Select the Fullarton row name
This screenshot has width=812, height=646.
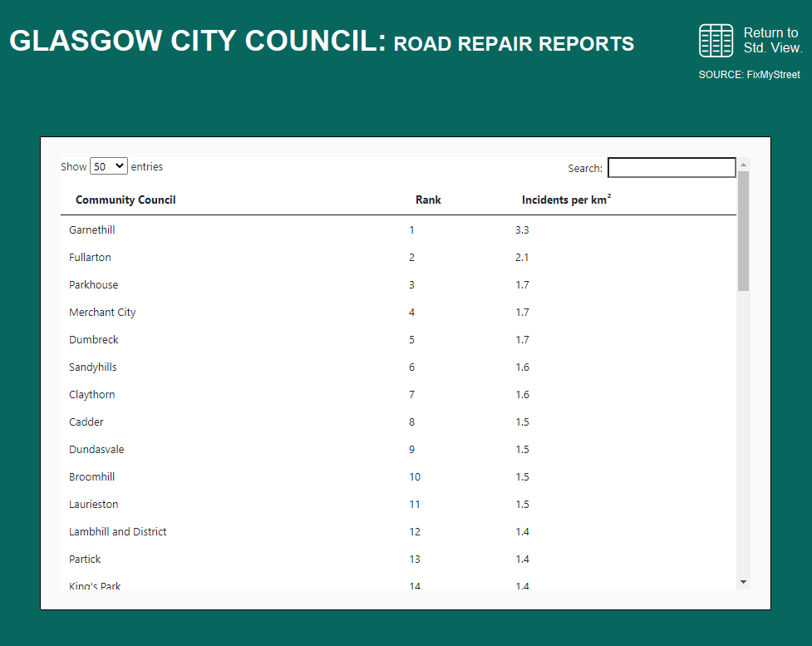click(90, 258)
